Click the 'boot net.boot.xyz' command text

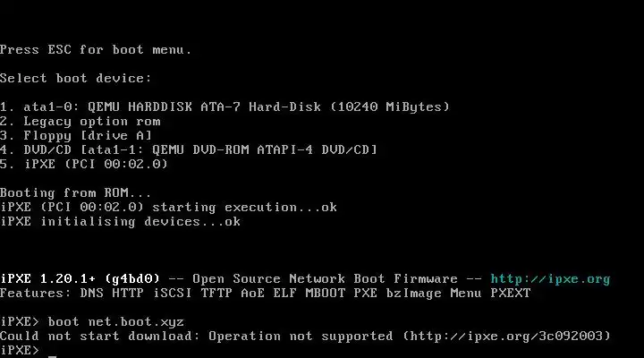(116, 322)
